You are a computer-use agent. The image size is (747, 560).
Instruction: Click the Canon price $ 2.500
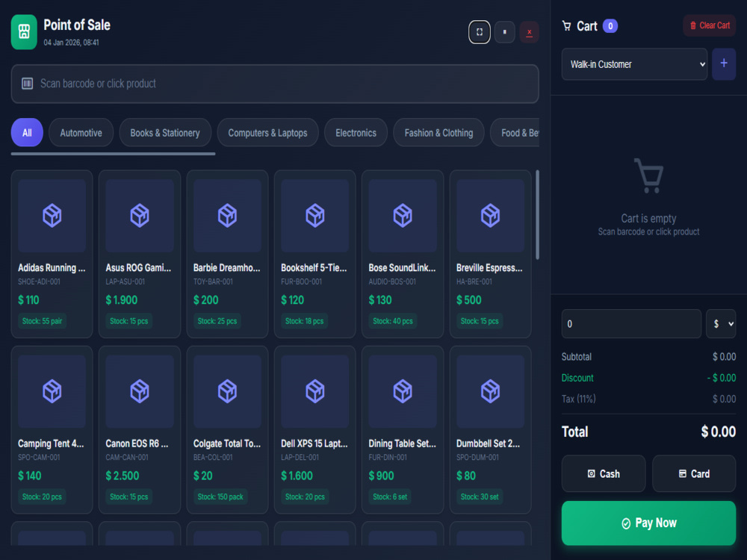(123, 476)
